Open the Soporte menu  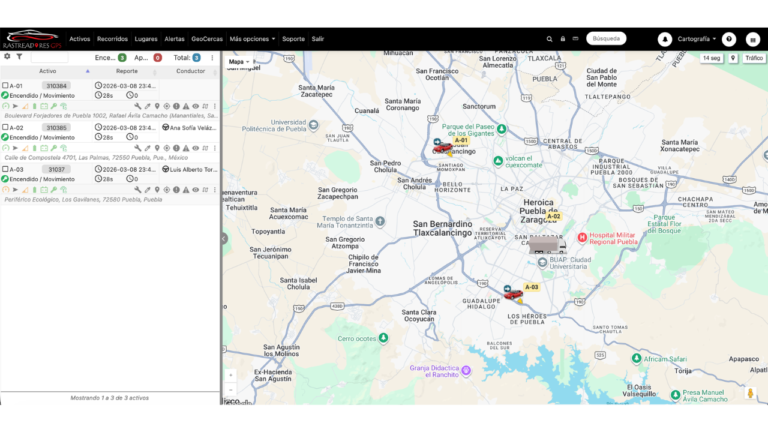[293, 39]
